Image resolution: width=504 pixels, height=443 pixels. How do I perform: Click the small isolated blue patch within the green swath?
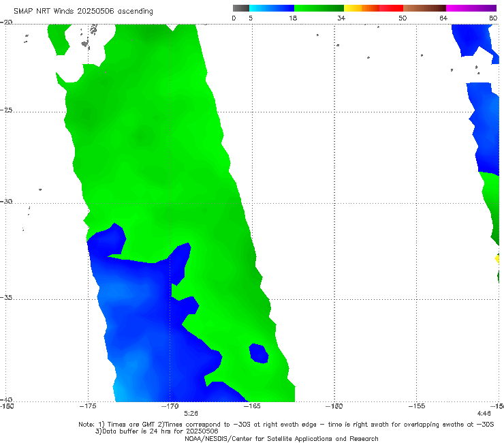pos(259,354)
